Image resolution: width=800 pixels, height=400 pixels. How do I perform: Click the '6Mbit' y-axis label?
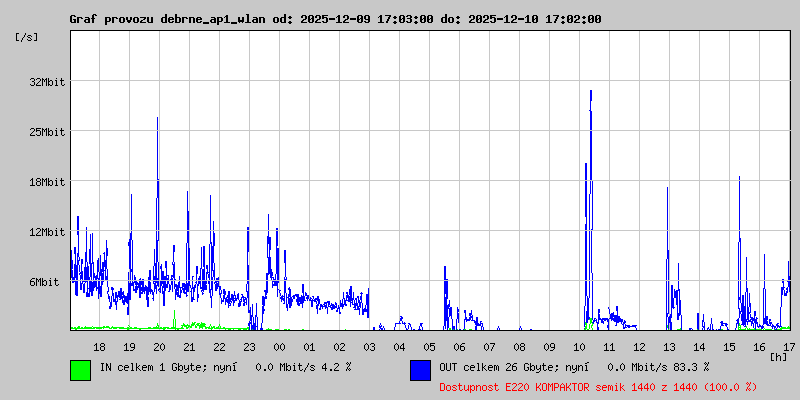[x=44, y=282]
